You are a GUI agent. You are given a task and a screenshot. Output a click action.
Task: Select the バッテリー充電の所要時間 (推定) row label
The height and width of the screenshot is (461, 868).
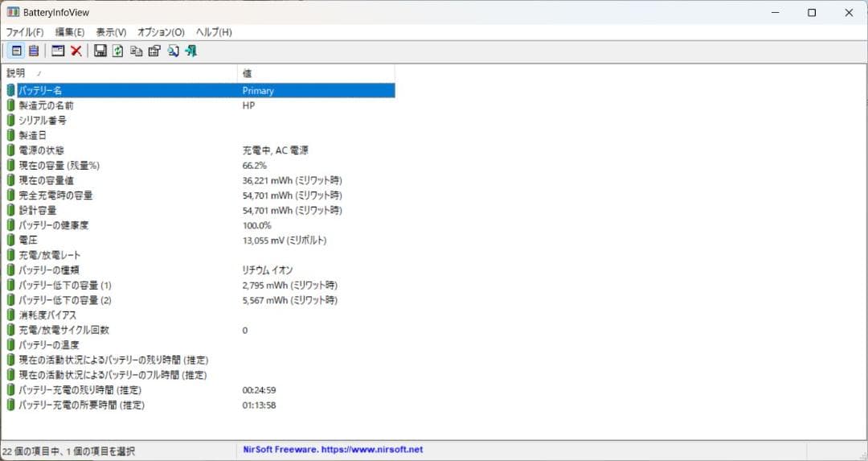(x=81, y=405)
